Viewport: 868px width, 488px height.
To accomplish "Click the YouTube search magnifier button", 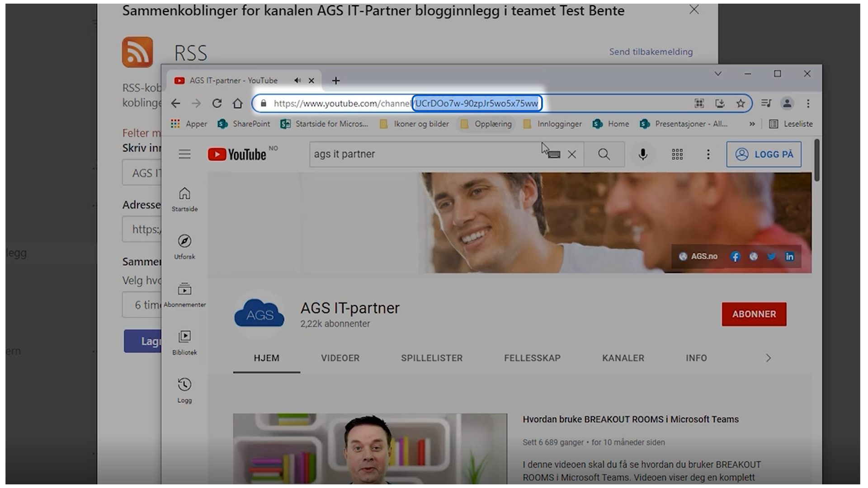I will coord(604,155).
